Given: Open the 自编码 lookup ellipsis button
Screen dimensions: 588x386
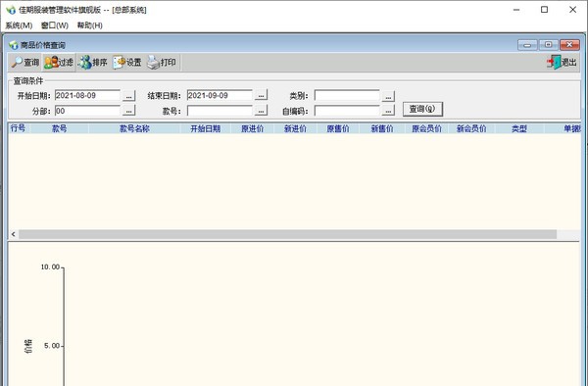Looking at the screenshot, I should coord(388,111).
